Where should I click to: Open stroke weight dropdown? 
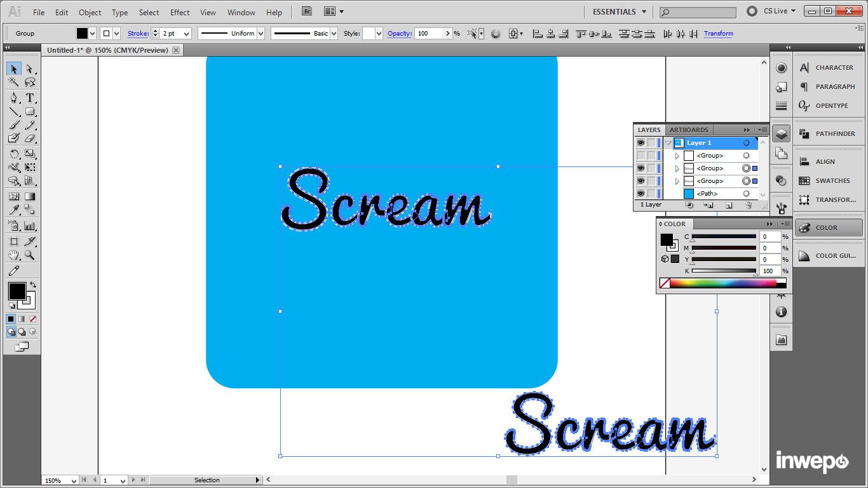pyautogui.click(x=186, y=34)
